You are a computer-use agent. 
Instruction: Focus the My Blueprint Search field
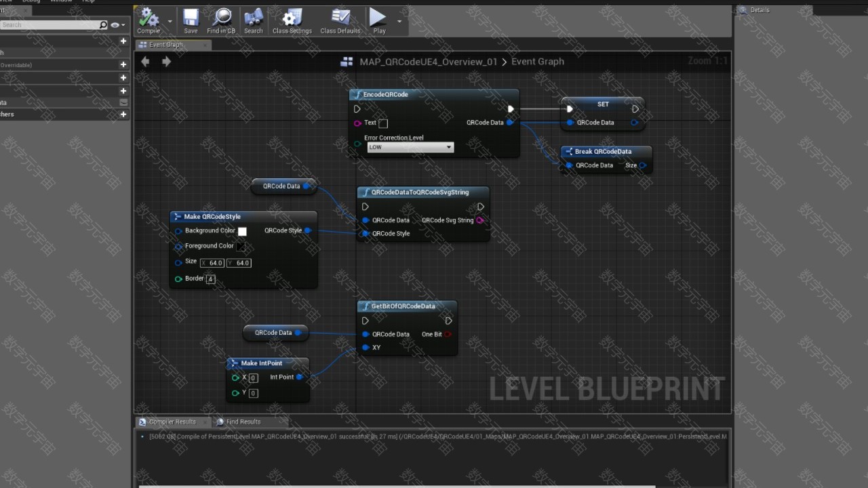point(49,25)
